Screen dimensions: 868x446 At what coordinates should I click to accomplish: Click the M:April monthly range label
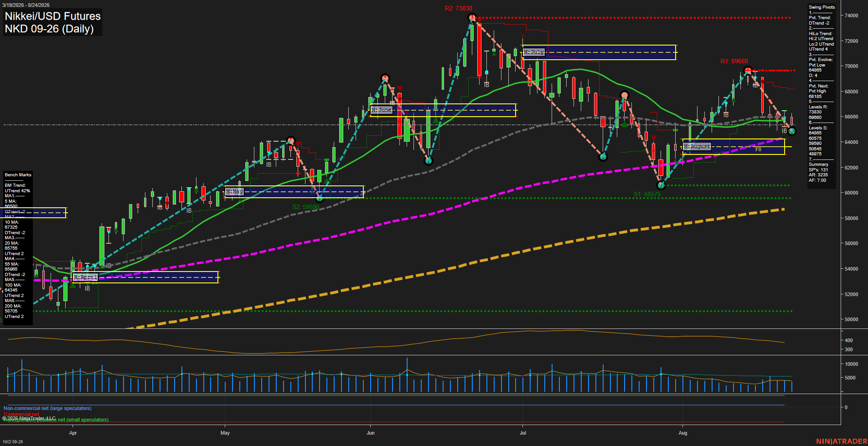tap(85, 277)
